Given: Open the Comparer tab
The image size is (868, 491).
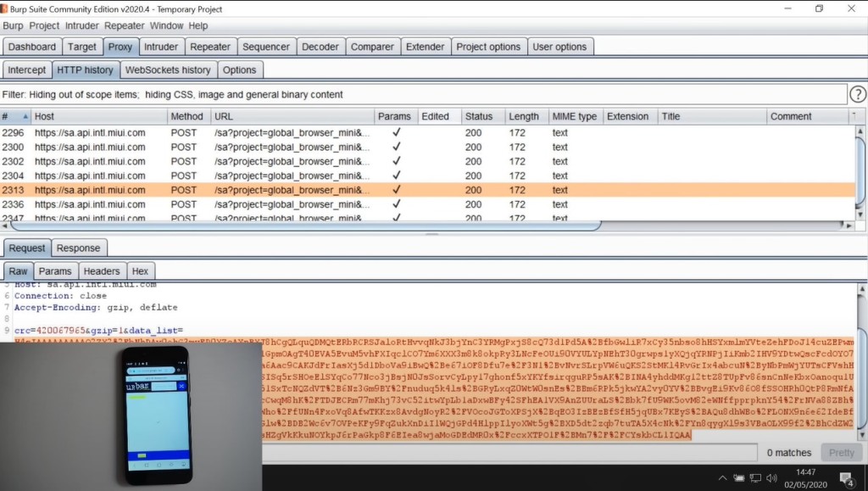Looking at the screenshot, I should [x=372, y=47].
